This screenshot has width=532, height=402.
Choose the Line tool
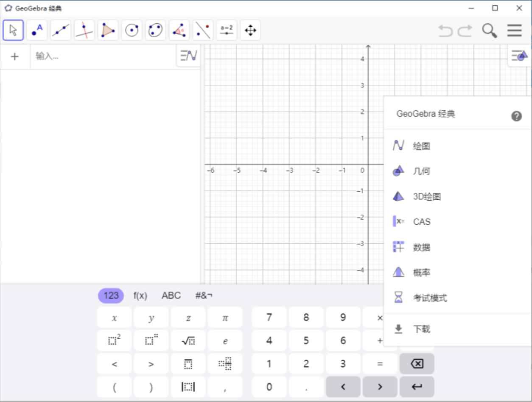[x=61, y=30]
